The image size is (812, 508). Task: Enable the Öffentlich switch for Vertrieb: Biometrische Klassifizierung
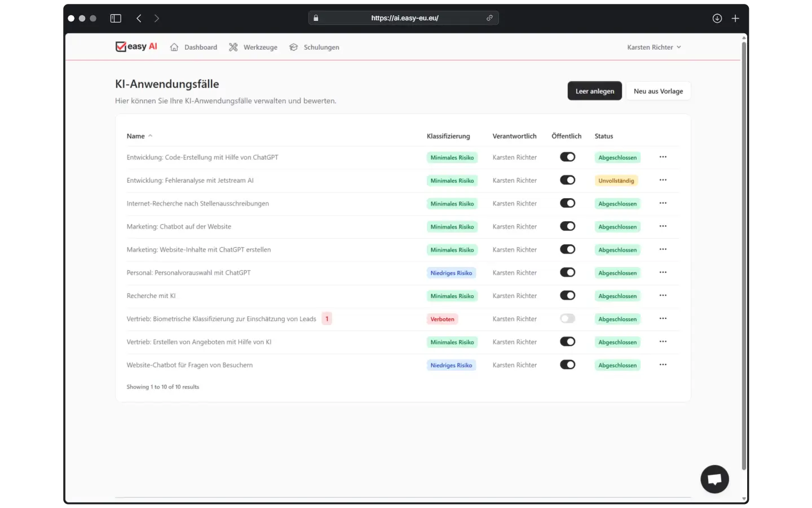(567, 318)
